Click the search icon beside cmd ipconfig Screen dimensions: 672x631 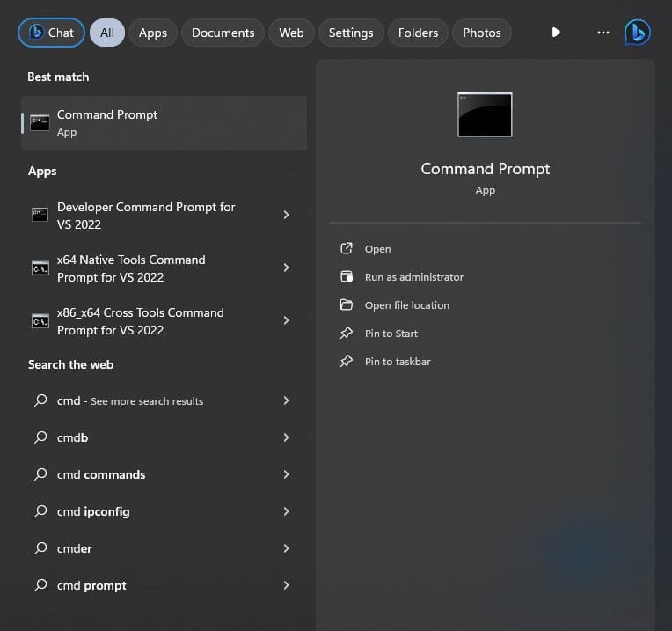[x=40, y=511]
